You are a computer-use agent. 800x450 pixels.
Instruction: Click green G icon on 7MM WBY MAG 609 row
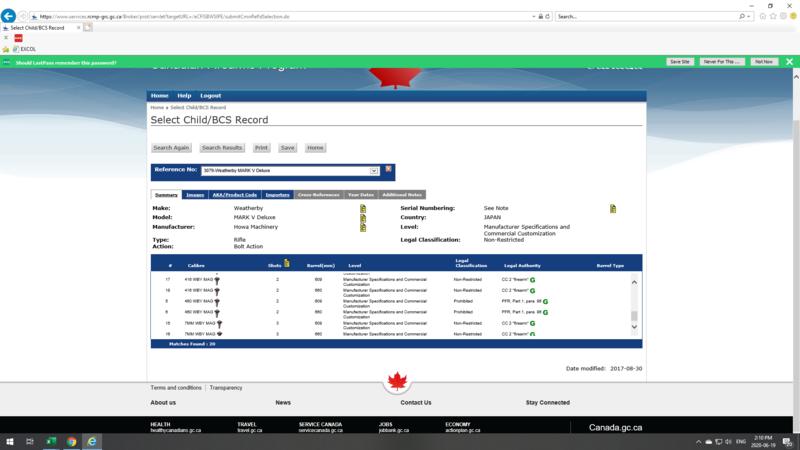point(532,323)
